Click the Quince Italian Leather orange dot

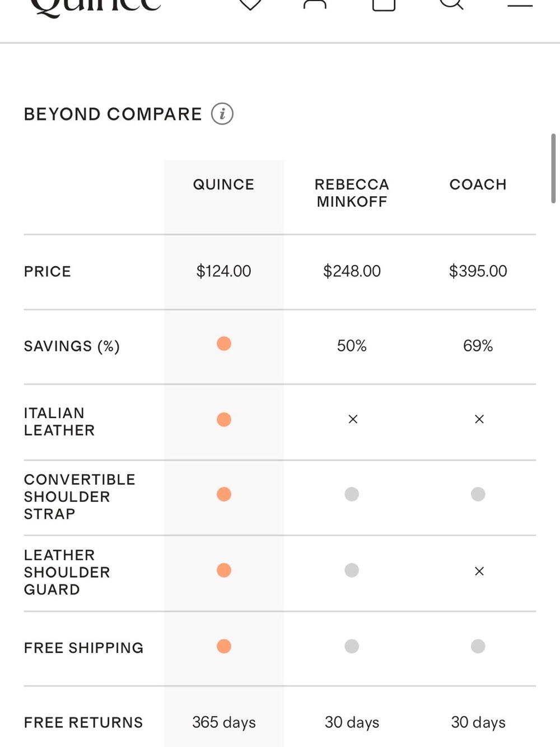coord(224,420)
